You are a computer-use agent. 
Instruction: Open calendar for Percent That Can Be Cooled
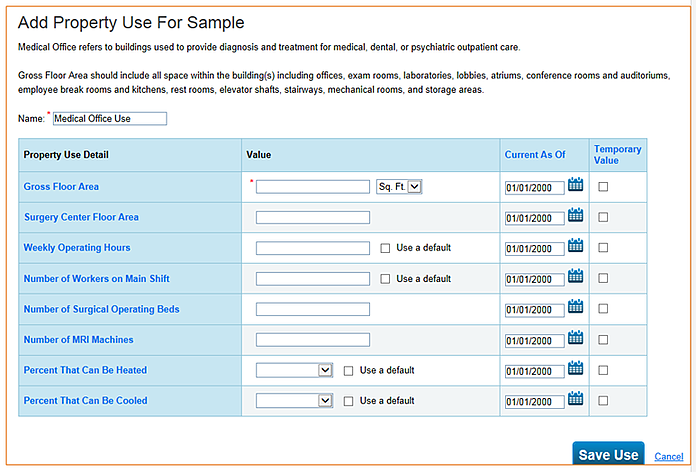point(576,399)
